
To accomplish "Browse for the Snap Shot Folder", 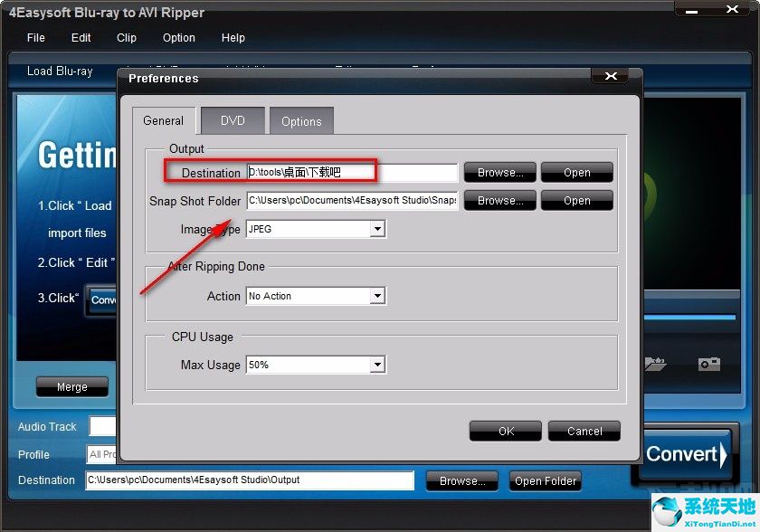I will coord(500,201).
